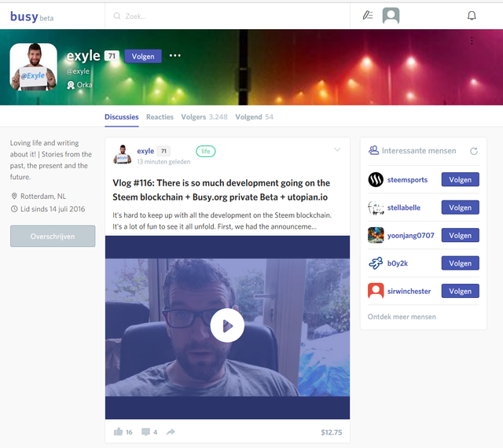Expand the post options chevron
The image size is (503, 448).
[x=337, y=149]
